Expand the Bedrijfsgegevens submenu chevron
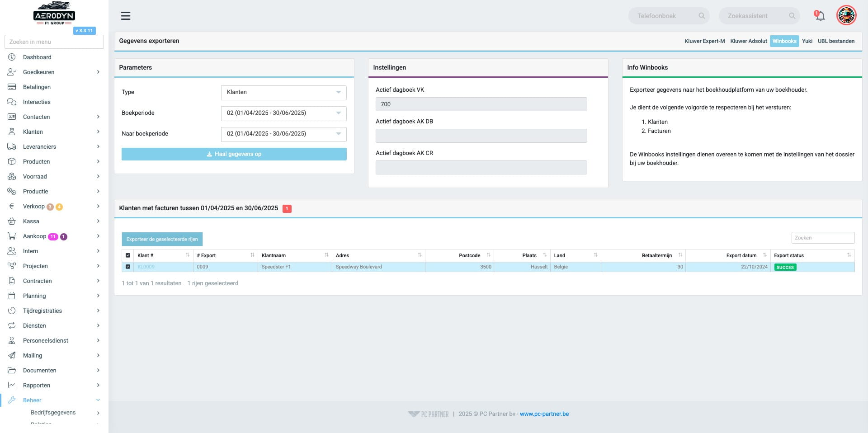Screen dimensions: 868x433 pos(98,413)
